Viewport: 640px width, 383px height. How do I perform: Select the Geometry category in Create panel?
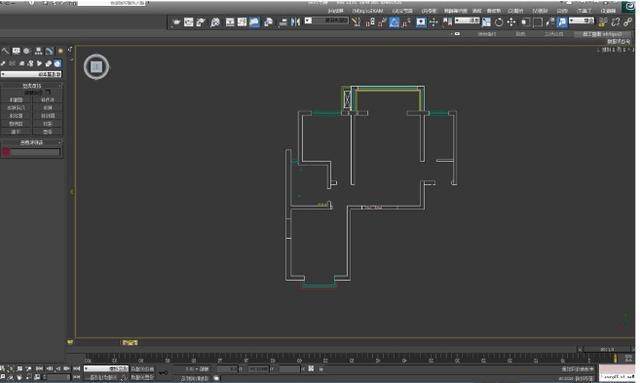click(x=58, y=63)
